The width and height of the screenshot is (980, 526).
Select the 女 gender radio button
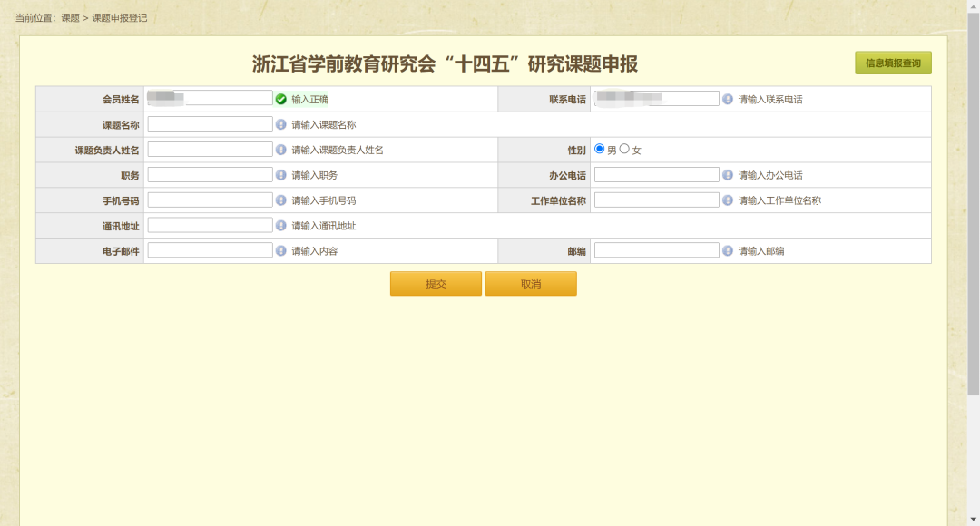[622, 148]
